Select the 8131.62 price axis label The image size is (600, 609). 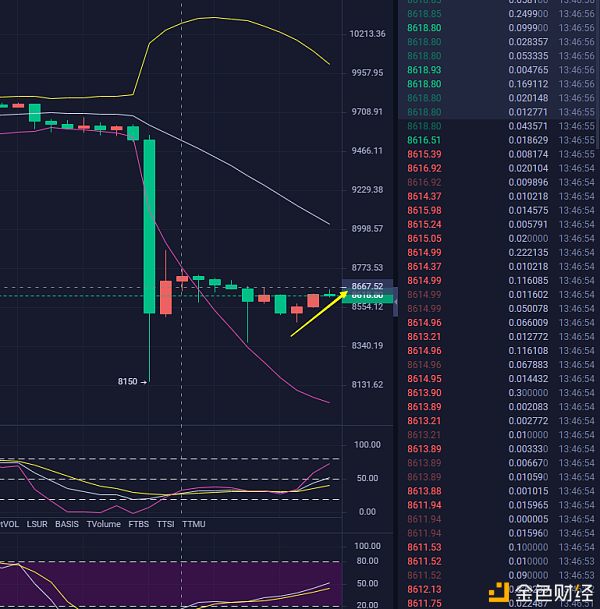point(367,385)
